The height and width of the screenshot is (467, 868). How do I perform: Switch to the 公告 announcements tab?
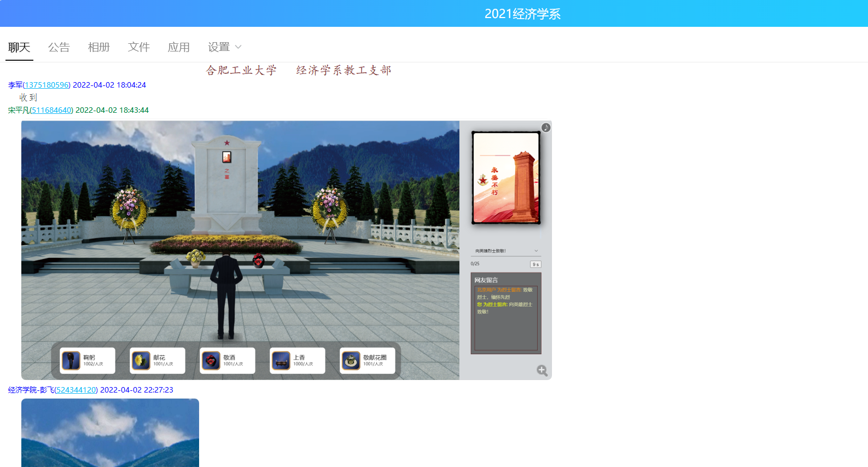[x=59, y=47]
